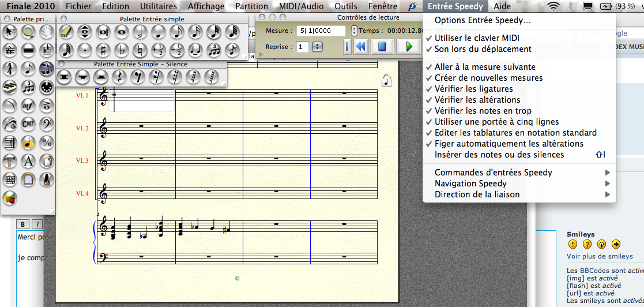The image size is (644, 307).
Task: Select the mf expression tool
Action: click(x=28, y=105)
